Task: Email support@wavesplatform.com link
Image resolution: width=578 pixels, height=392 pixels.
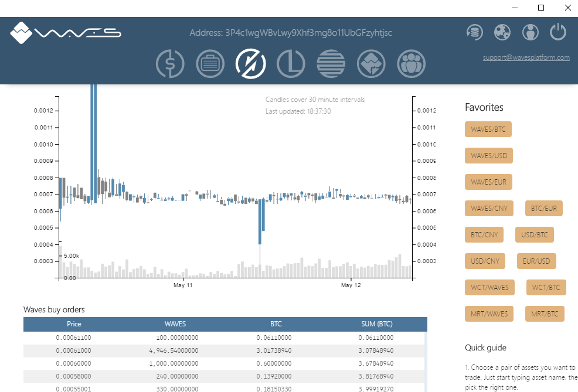Action: (x=526, y=57)
